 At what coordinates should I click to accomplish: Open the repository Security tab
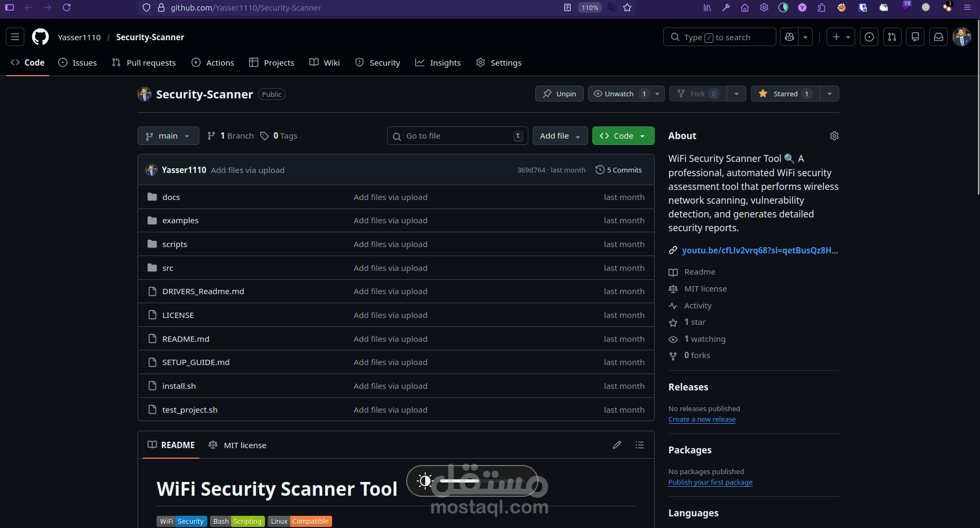coord(378,62)
